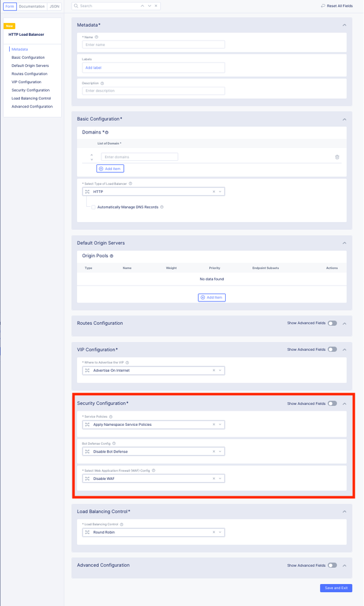Click Add Item under Origin Pools
The height and width of the screenshot is (606, 364).
[x=212, y=297]
